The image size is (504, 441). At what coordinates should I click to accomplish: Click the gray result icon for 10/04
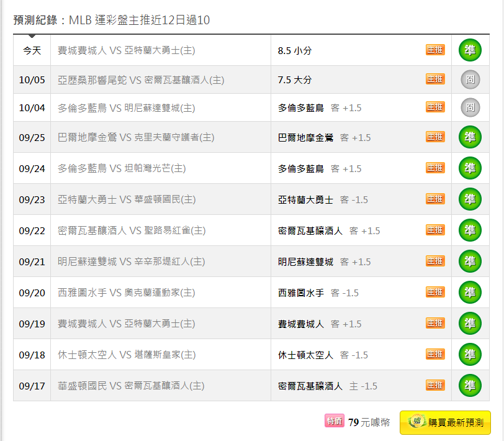pos(470,107)
